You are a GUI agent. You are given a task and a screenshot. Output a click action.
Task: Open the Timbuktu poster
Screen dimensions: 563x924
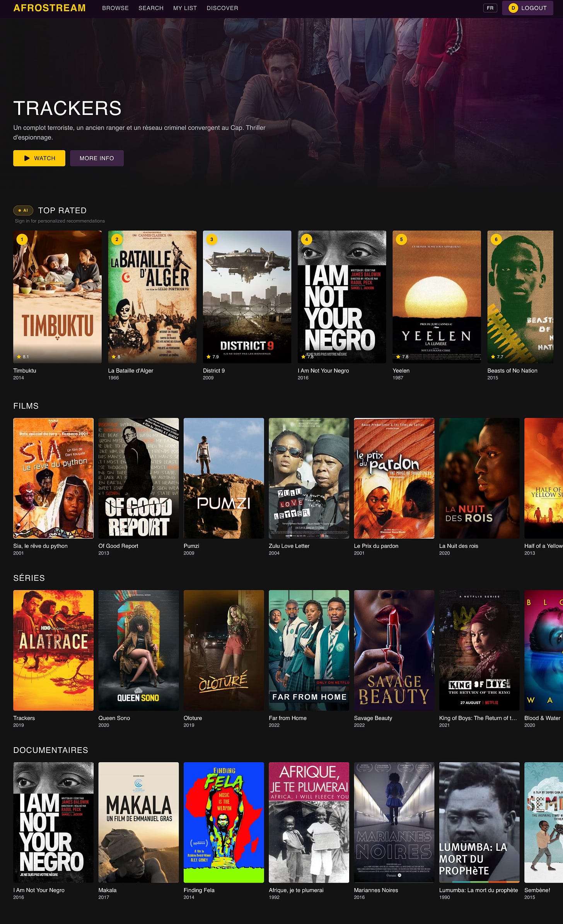point(57,297)
